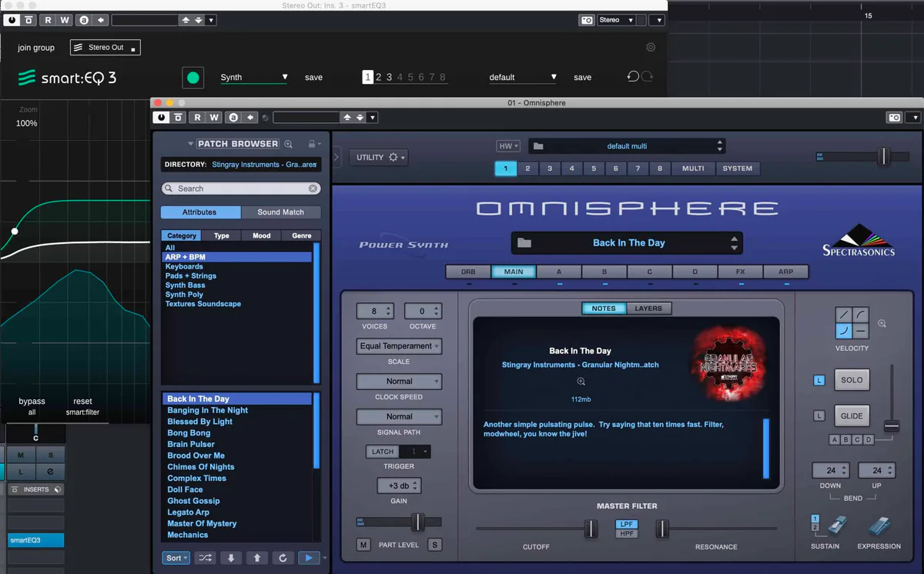Toggle the Glide latch L button

click(819, 415)
